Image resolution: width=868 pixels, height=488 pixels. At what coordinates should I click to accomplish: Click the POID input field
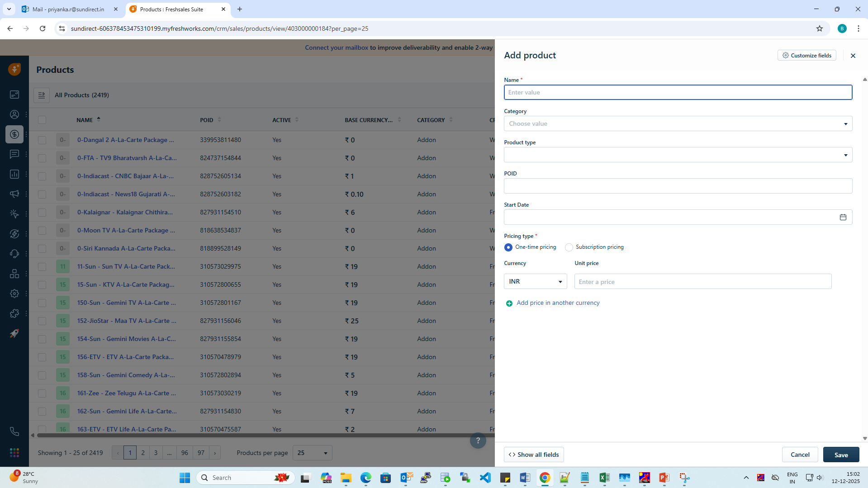(x=678, y=186)
